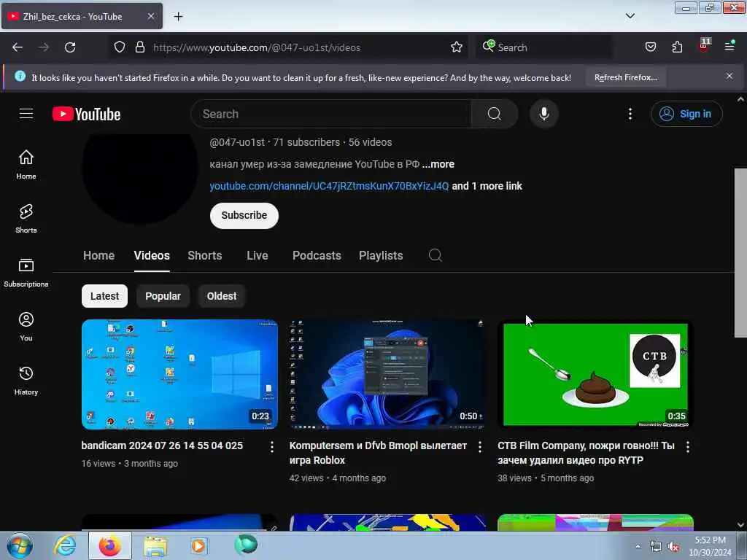Open the YouTube guide hamburger menu
This screenshot has width=747, height=560.
pos(26,114)
